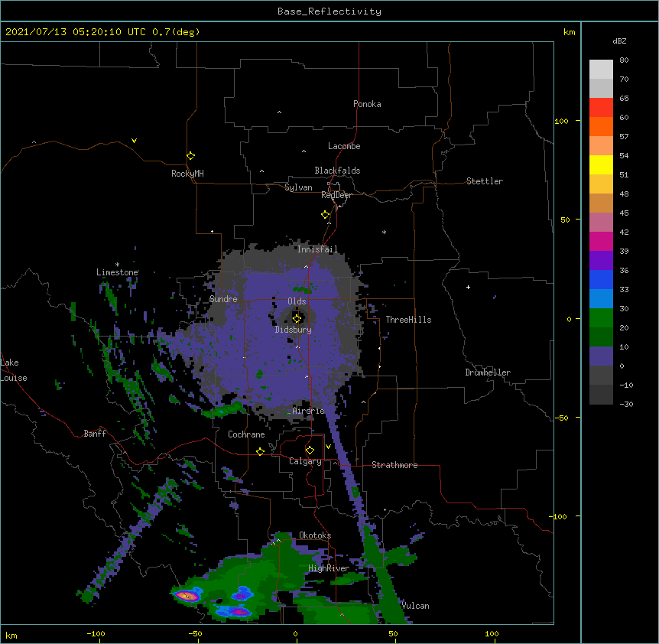Click the white caret marker below Innisfail
The width and height of the screenshot is (659, 644).
point(306,266)
